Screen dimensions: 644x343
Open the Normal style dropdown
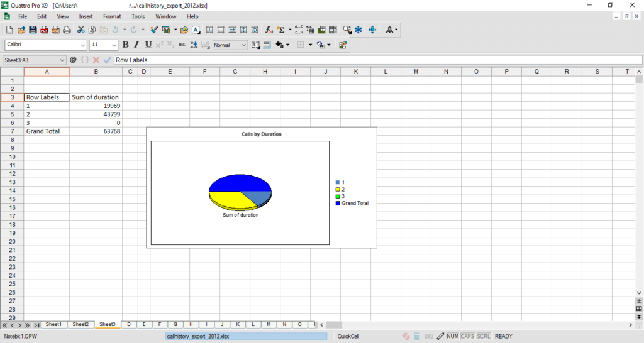243,45
